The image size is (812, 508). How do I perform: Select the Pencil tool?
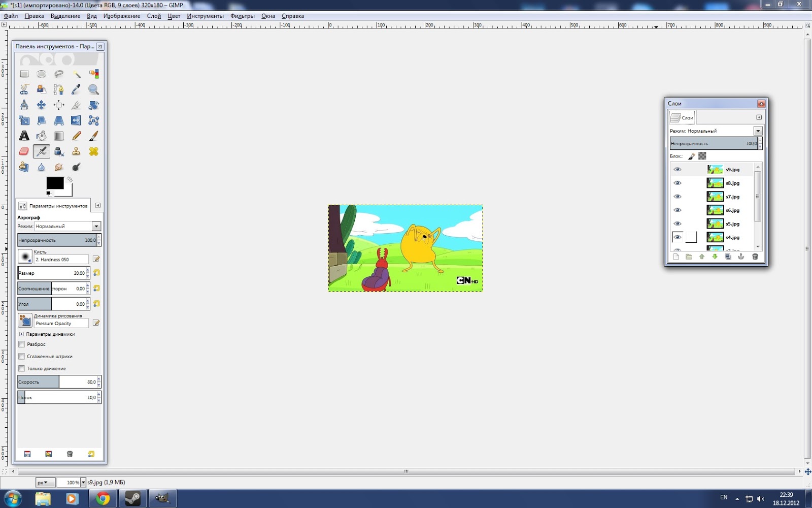click(76, 136)
